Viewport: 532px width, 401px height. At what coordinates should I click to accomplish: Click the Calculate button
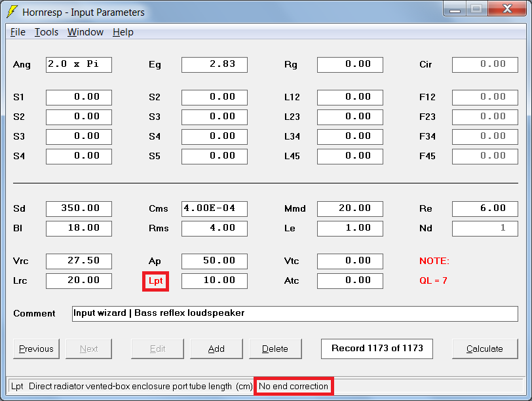485,349
